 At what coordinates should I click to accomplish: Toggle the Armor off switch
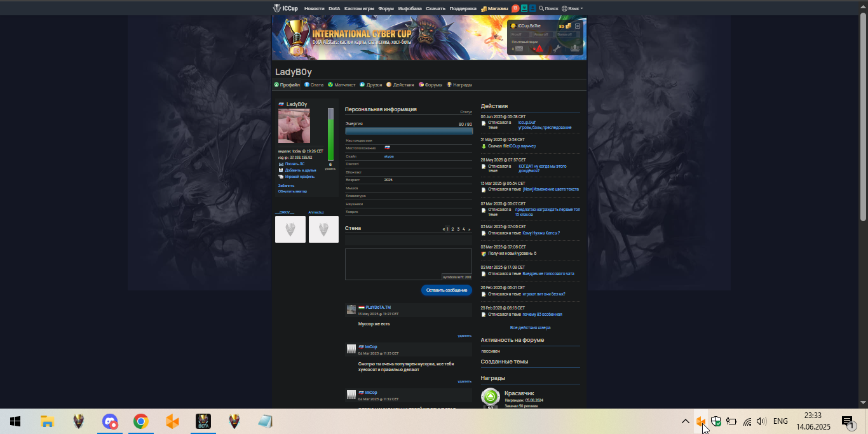[x=545, y=34]
